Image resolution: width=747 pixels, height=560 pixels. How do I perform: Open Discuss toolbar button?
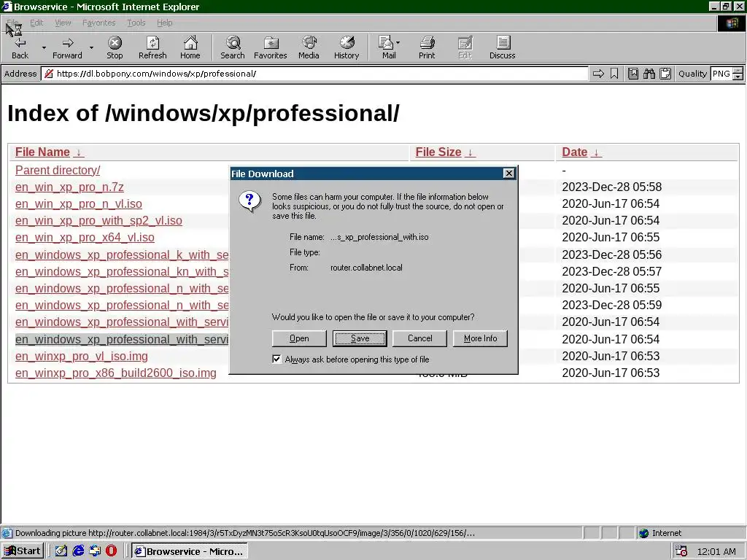[502, 47]
